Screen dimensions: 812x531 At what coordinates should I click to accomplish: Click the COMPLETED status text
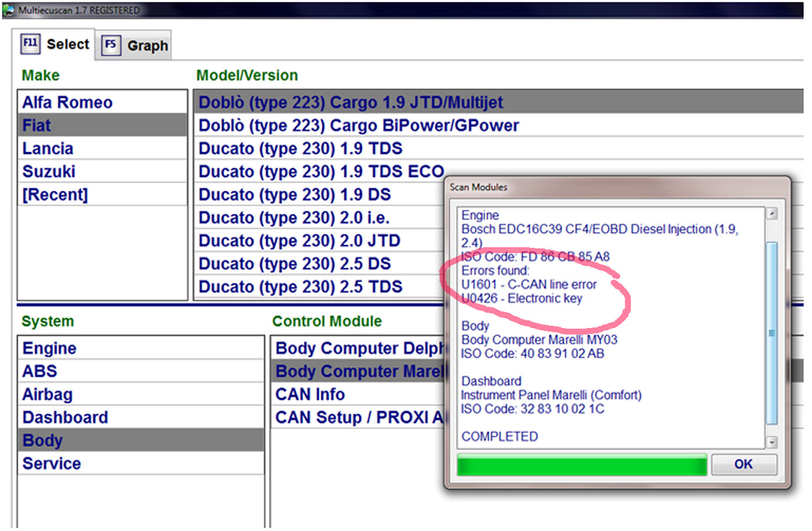point(500,437)
